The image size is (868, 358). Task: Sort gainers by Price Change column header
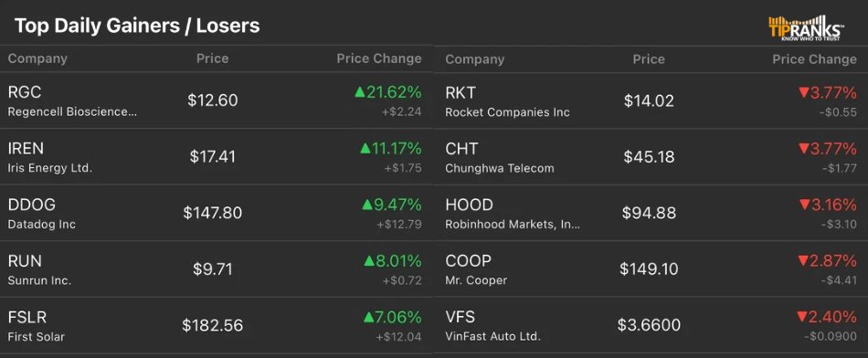(x=379, y=58)
